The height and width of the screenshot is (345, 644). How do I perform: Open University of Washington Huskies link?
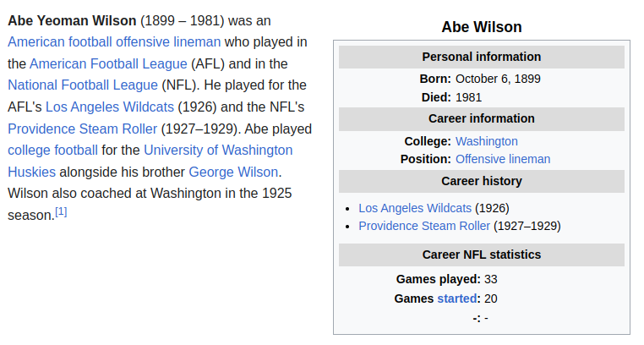pyautogui.click(x=218, y=150)
